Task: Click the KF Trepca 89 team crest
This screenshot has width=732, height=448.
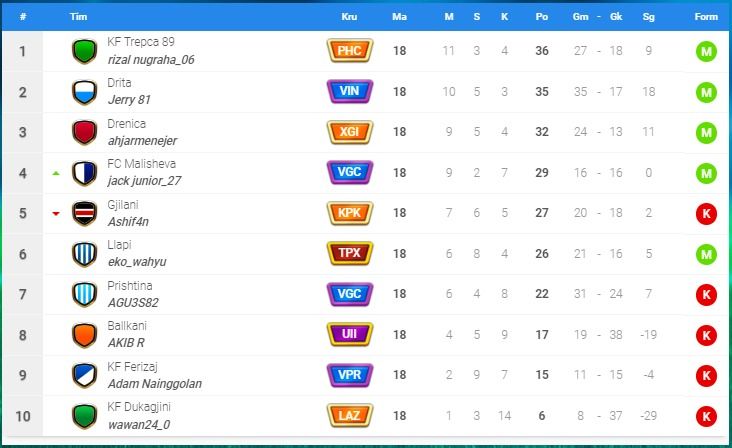Action: pos(84,52)
